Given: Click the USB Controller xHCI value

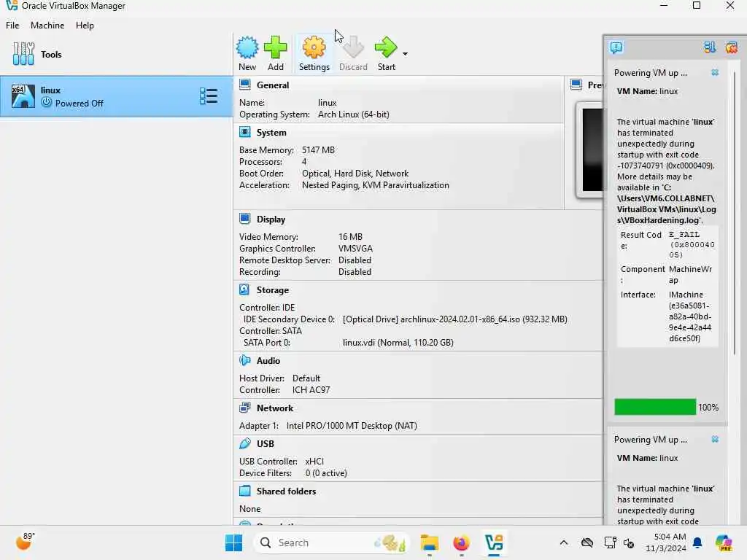Looking at the screenshot, I should (314, 462).
